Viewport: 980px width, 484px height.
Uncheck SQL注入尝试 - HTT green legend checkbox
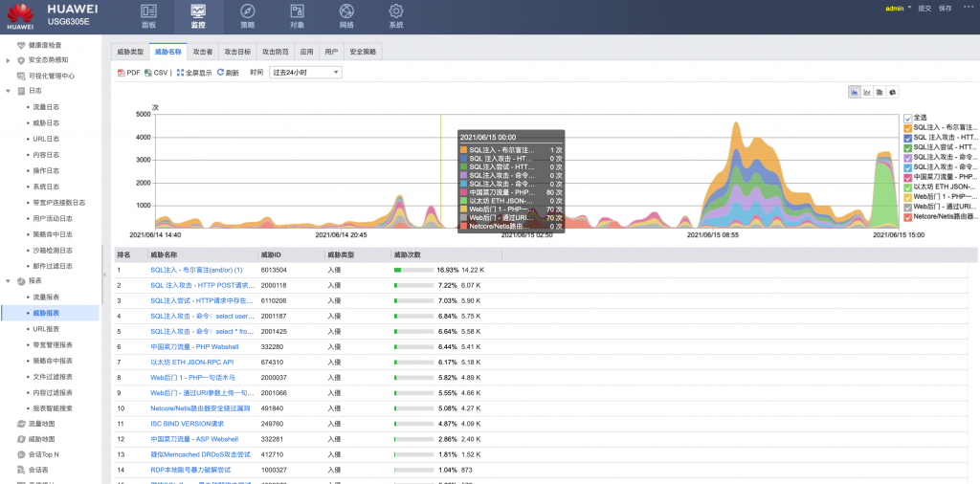(908, 147)
